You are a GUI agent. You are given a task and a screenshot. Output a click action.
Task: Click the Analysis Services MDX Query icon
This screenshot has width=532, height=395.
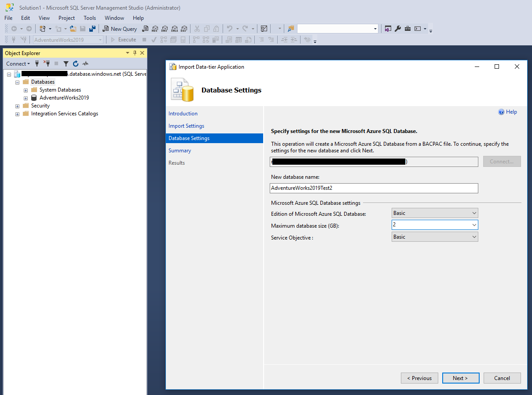(x=155, y=29)
